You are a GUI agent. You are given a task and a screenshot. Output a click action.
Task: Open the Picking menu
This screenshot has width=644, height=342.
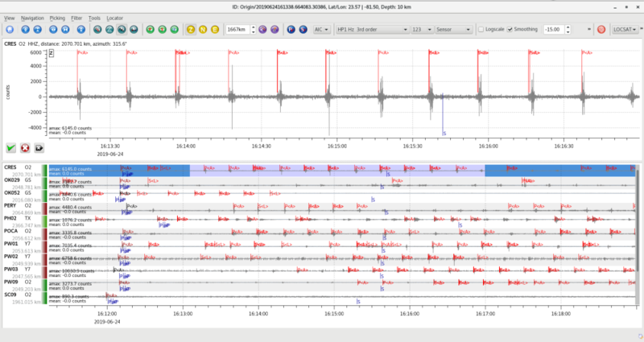coord(58,17)
